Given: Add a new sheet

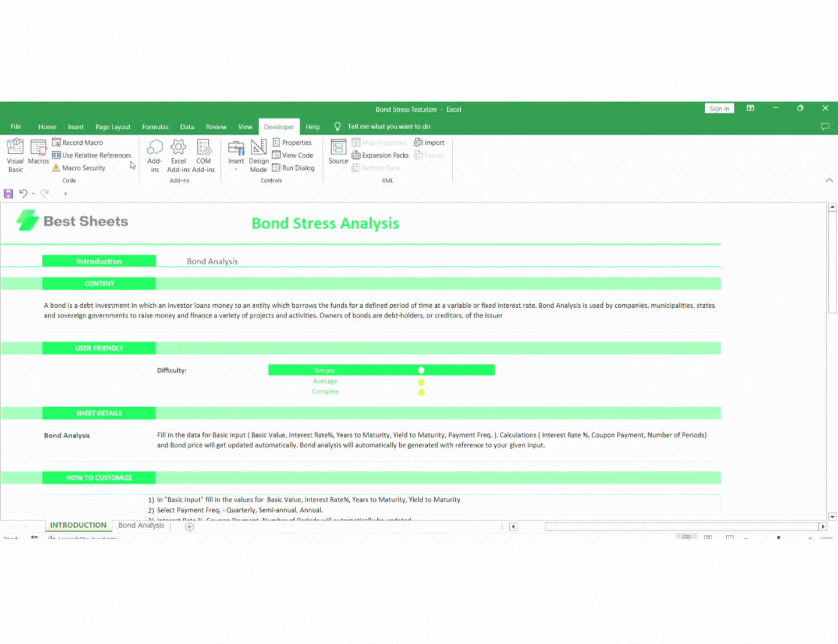Looking at the screenshot, I should pyautogui.click(x=189, y=526).
